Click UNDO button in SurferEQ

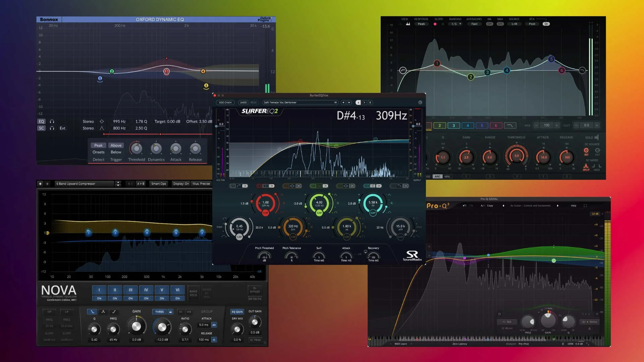click(243, 103)
